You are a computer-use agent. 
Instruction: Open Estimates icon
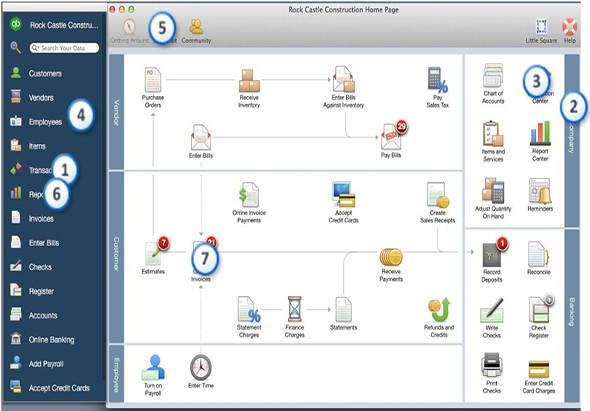tap(153, 254)
